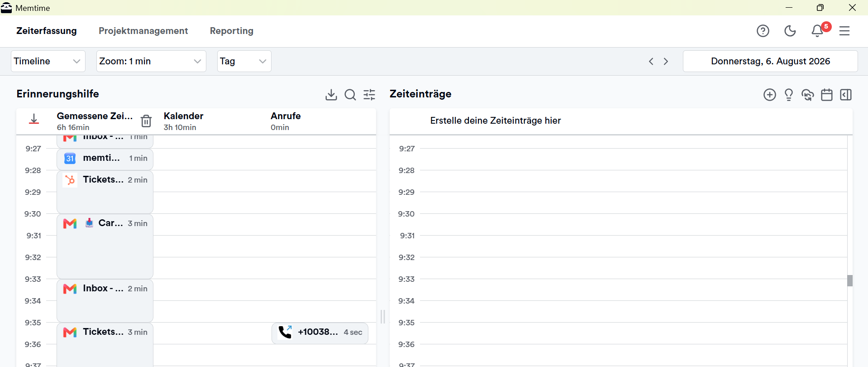Click the Anrufe column header
The width and height of the screenshot is (868, 367).
(x=286, y=116)
